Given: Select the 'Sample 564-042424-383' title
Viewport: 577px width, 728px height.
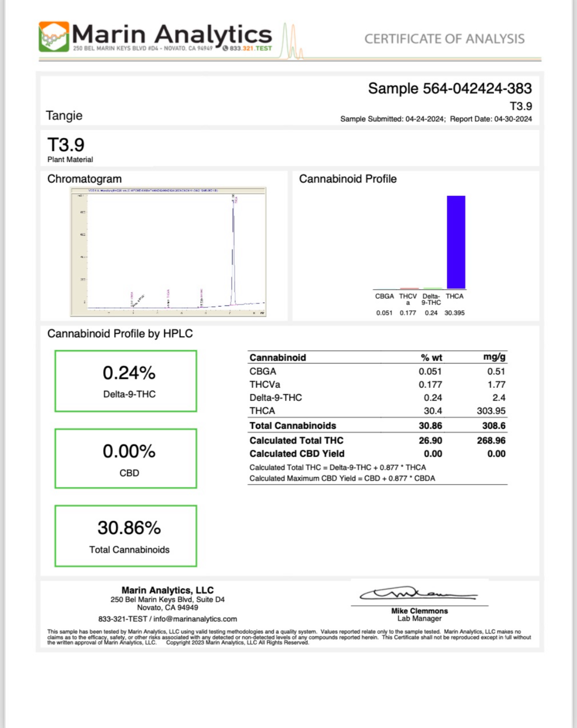Looking at the screenshot, I should pos(450,88).
